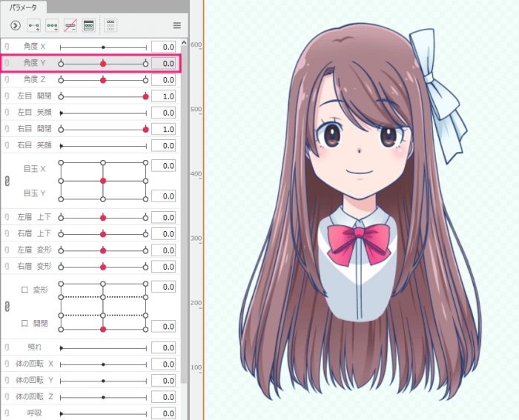This screenshot has width=519, height=420.
Task: Click the link icon for 口 変形/開閉
Action: point(7,307)
